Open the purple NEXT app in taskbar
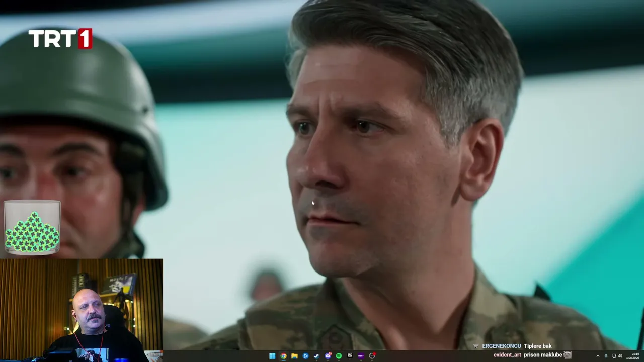This screenshot has width=644, height=362. (x=361, y=356)
